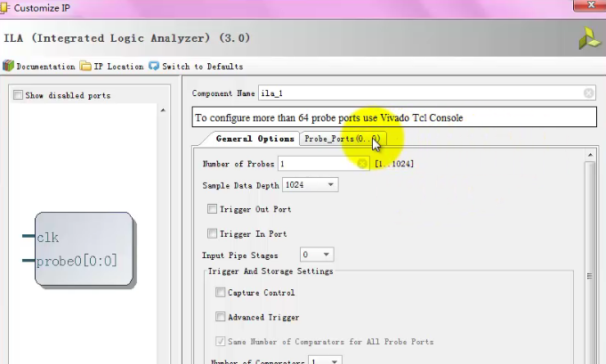Open the Number of Comparators dropdown
The height and width of the screenshot is (364, 606).
click(325, 361)
